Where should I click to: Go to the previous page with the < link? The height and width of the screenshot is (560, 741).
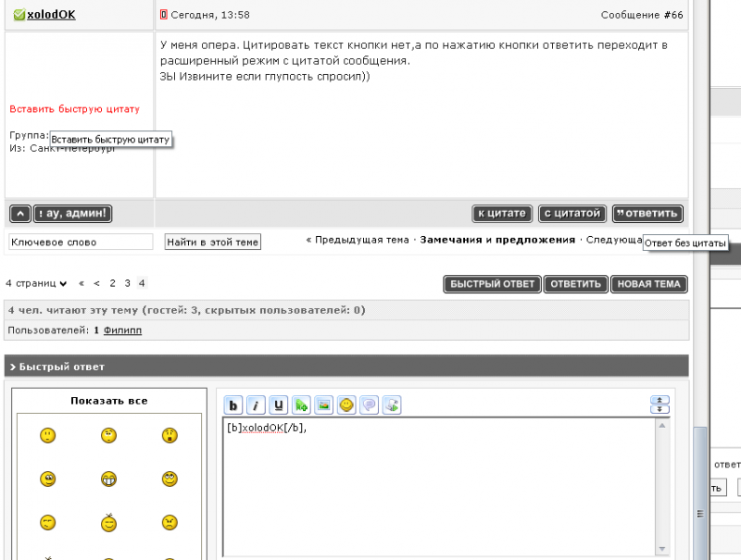(96, 283)
